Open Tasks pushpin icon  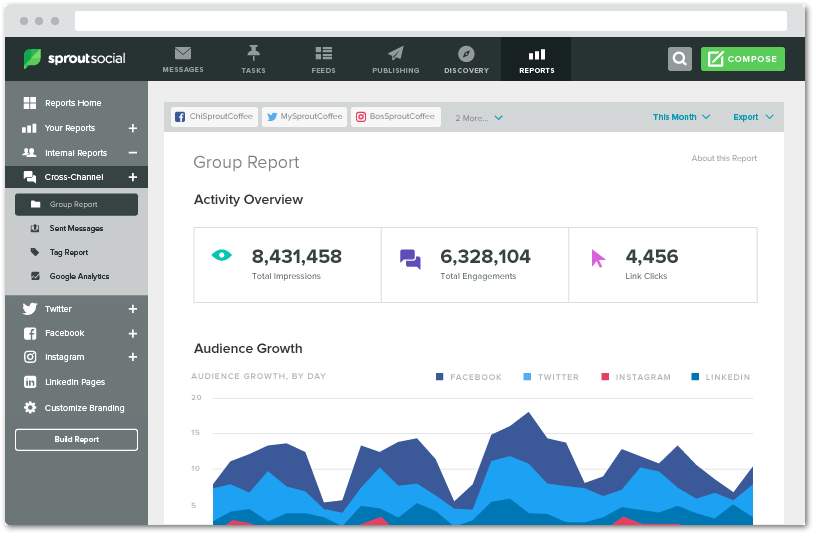click(253, 53)
